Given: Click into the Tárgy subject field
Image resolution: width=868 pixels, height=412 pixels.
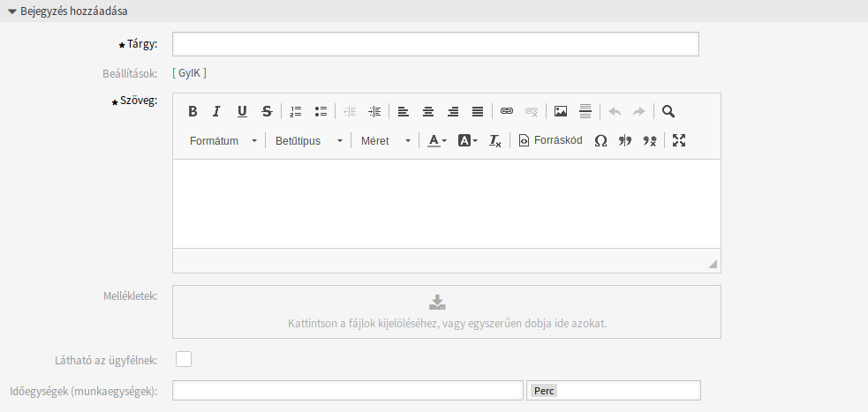Looking at the screenshot, I should click(x=435, y=44).
